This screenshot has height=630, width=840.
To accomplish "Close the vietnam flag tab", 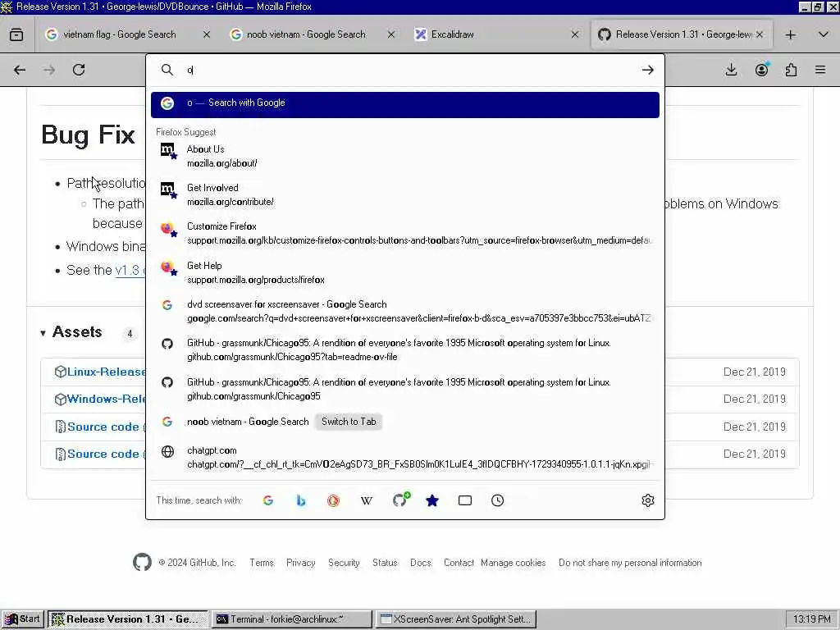I will [206, 34].
